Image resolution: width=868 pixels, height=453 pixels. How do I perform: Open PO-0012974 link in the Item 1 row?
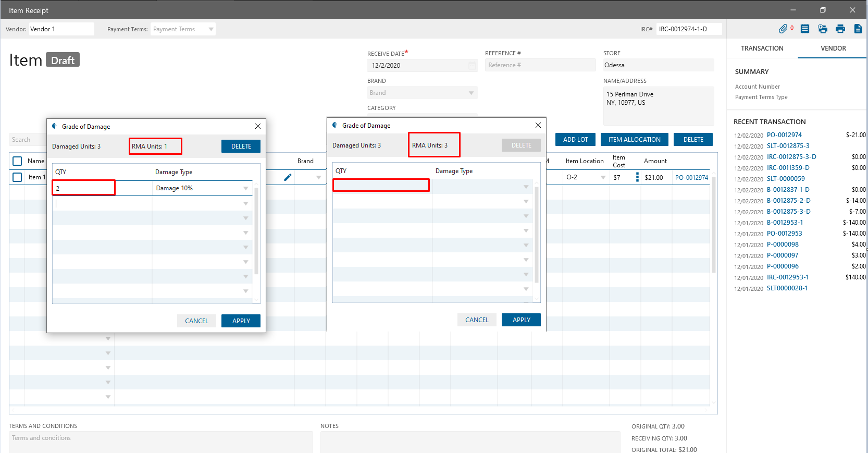click(691, 178)
